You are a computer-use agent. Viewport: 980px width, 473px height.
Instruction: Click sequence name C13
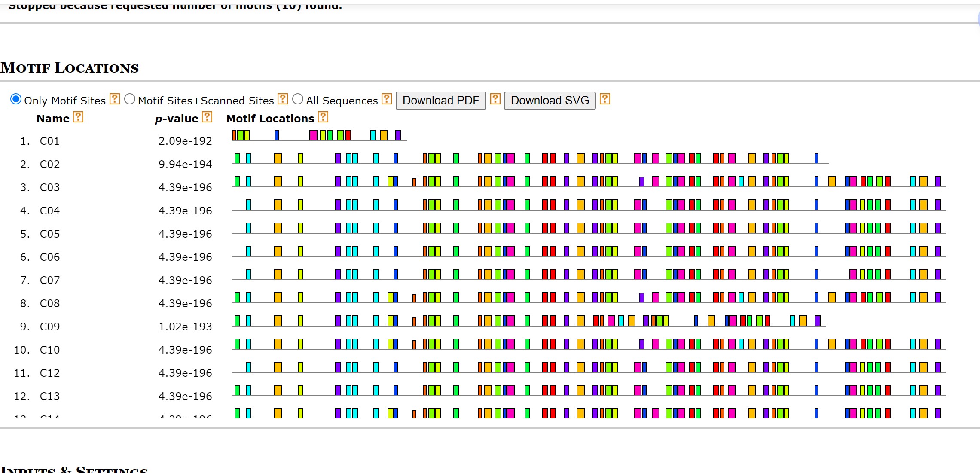49,397
